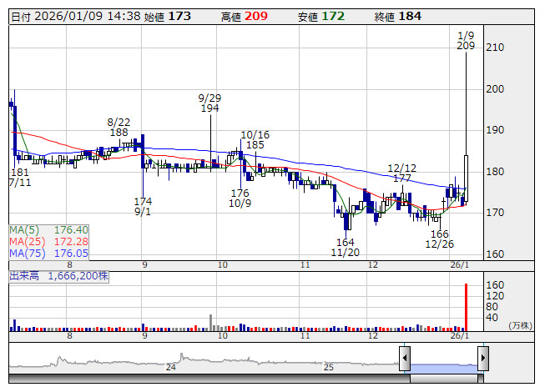This screenshot has height=392, width=545.
Task: Click the year 25 marker in navigator
Action: coord(329,367)
